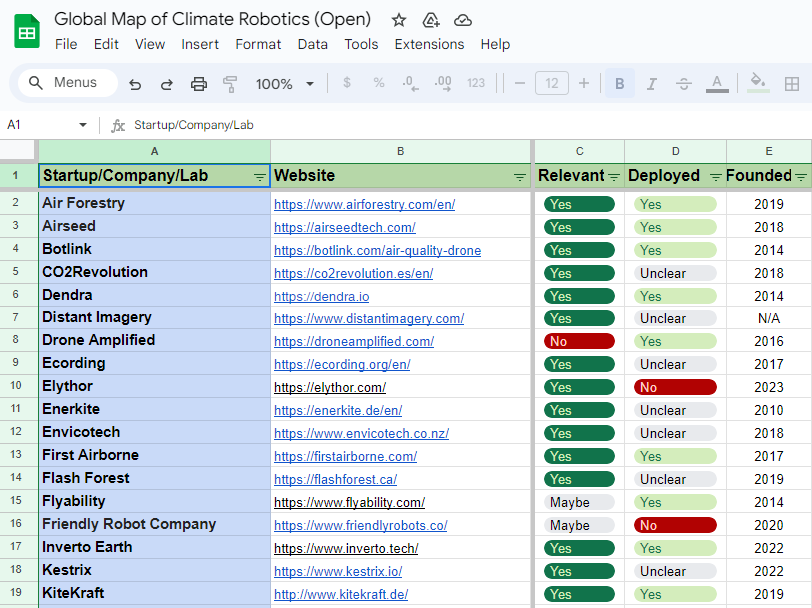Open Deployed dropdown chip for Elythor
The width and height of the screenshot is (812, 608).
point(675,387)
